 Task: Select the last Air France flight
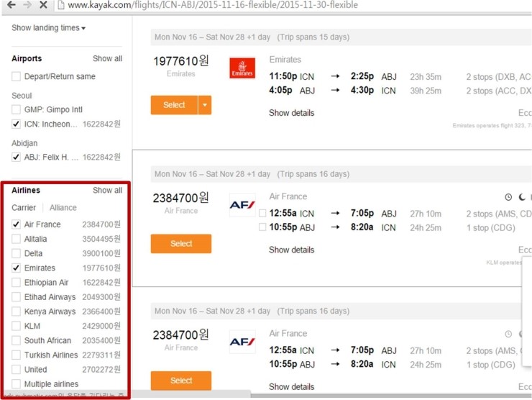181,381
